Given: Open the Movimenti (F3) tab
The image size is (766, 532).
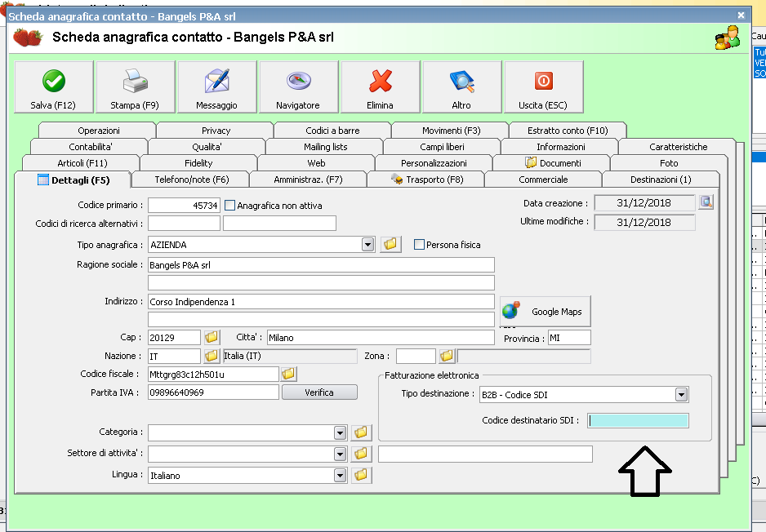Looking at the screenshot, I should (451, 131).
